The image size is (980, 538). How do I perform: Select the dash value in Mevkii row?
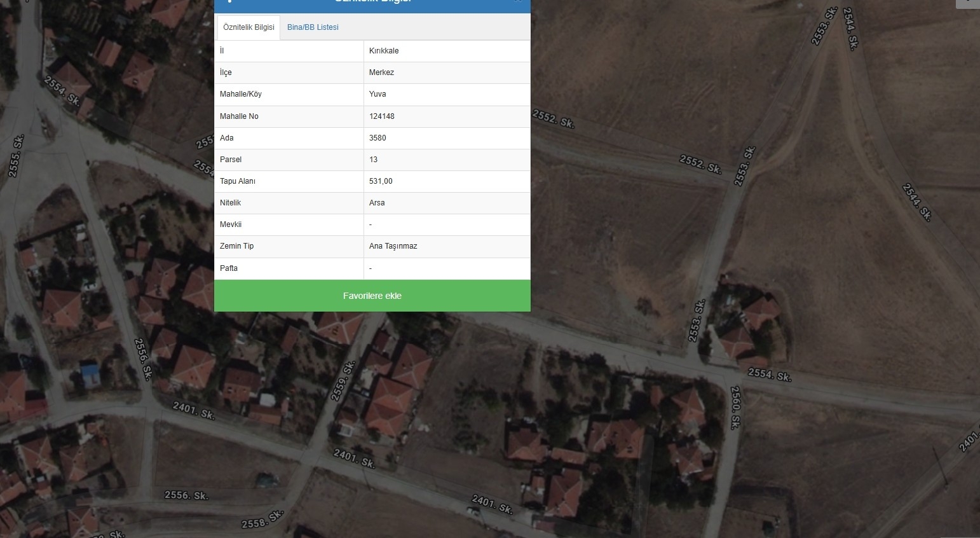tap(447, 224)
